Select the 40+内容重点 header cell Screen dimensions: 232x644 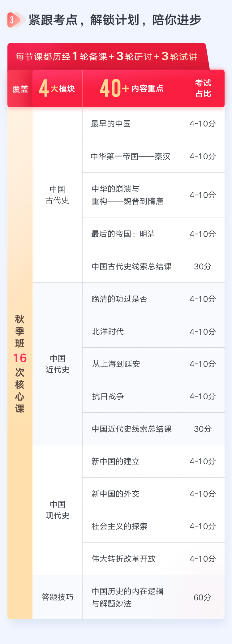click(x=132, y=88)
